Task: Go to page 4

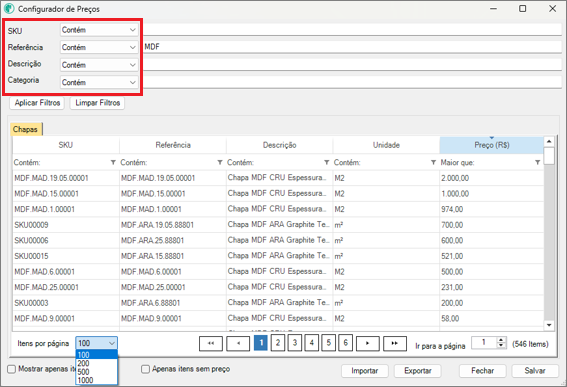Action: point(312,343)
